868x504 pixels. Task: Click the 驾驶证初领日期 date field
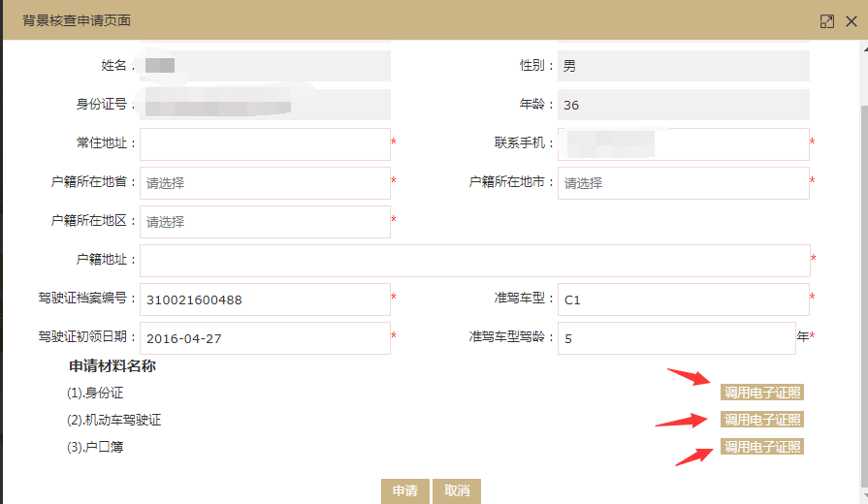pos(265,338)
